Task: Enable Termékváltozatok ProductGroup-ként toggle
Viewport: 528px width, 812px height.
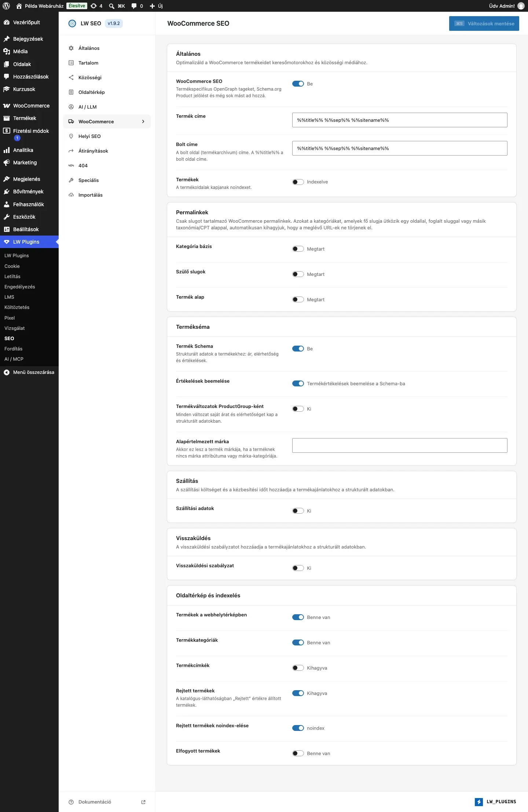Action: click(298, 409)
